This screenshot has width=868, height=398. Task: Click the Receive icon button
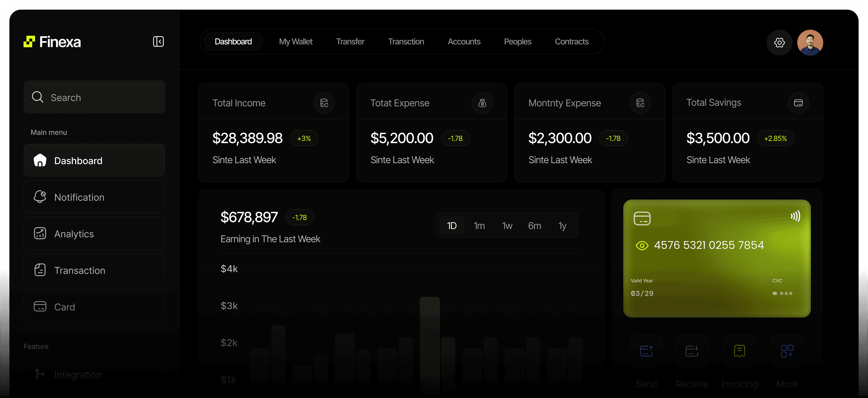point(692,351)
